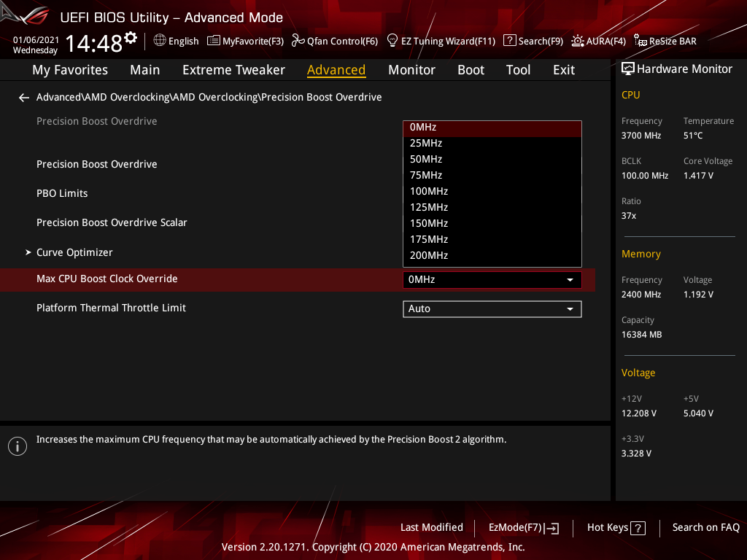Go to the Exit tab
Viewport: 747px width, 560px height.
pyautogui.click(x=564, y=70)
